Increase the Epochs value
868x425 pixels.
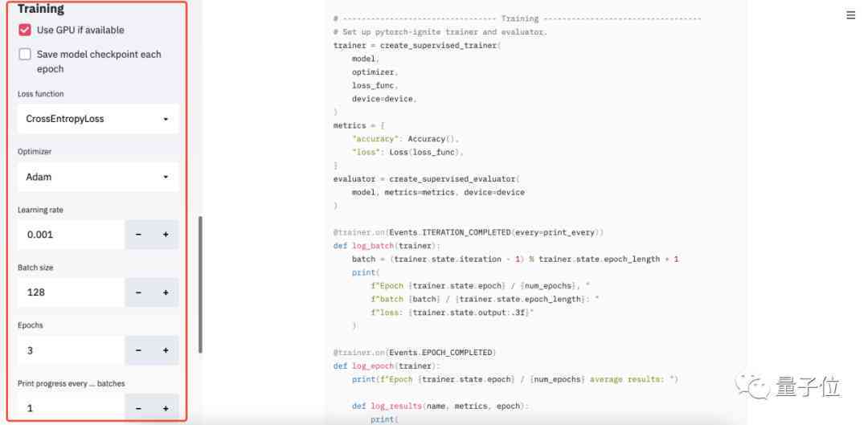(166, 350)
